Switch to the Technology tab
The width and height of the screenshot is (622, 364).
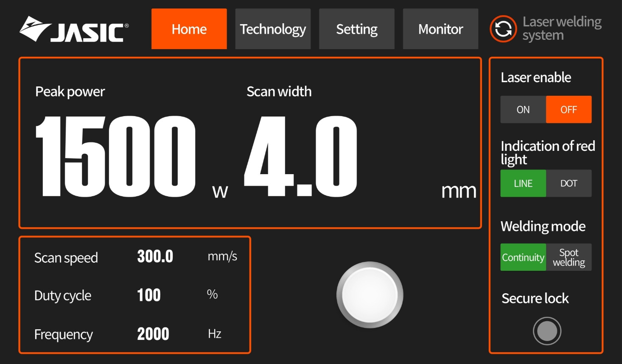point(273,29)
